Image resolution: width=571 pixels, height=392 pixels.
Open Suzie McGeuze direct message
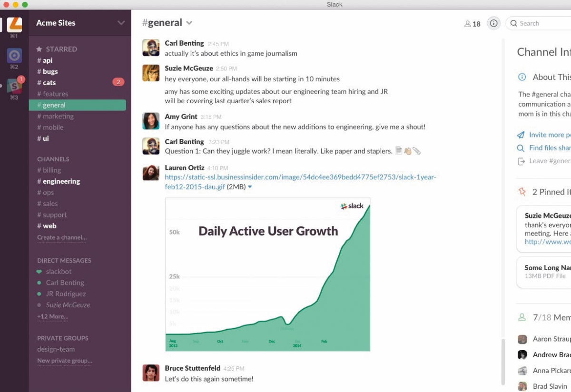click(x=68, y=305)
